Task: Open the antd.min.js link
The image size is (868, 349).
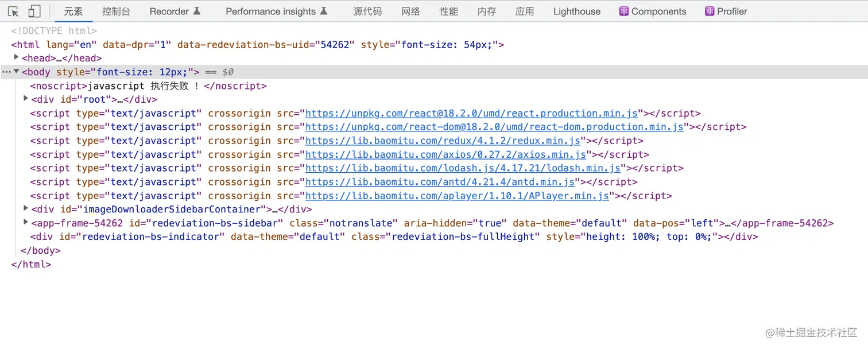Action: pos(440,183)
